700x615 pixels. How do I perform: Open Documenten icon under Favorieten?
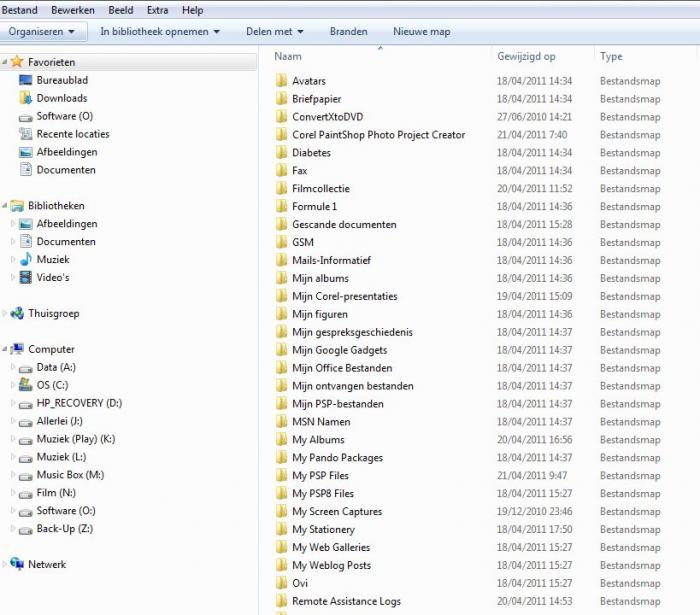[x=26, y=170]
